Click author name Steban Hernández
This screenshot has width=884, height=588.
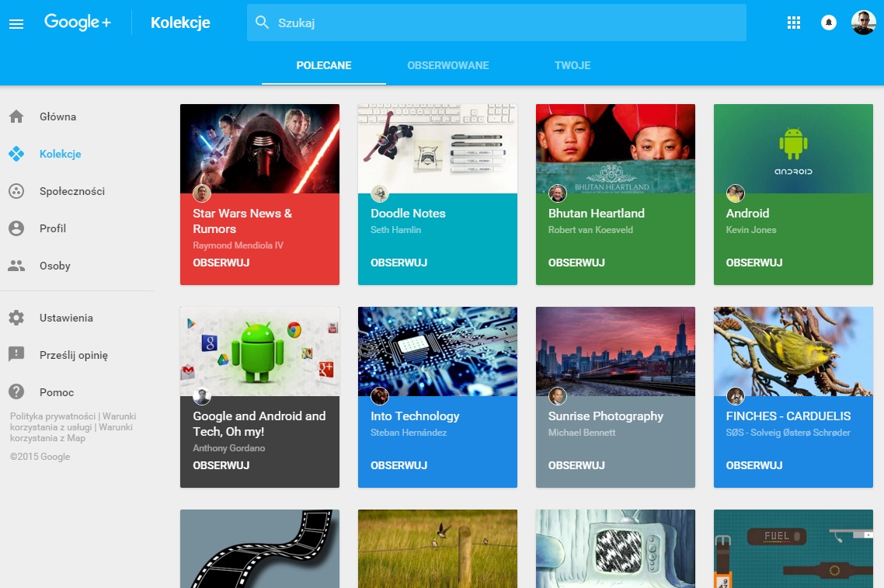click(409, 433)
